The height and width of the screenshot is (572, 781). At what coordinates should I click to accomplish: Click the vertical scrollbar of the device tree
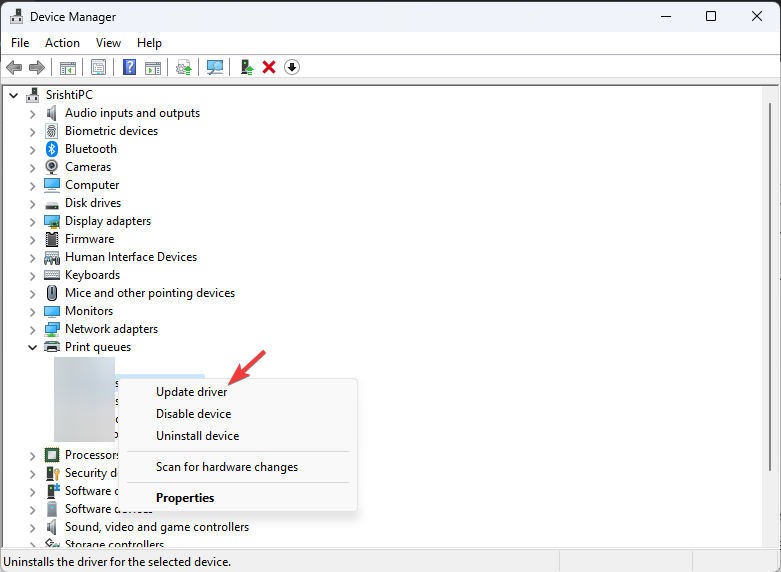[770, 286]
